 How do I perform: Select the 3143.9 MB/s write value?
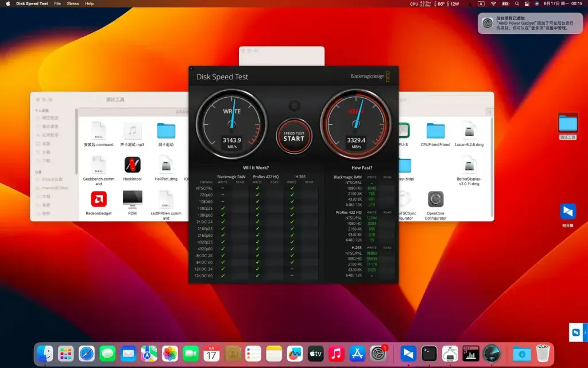pos(232,140)
